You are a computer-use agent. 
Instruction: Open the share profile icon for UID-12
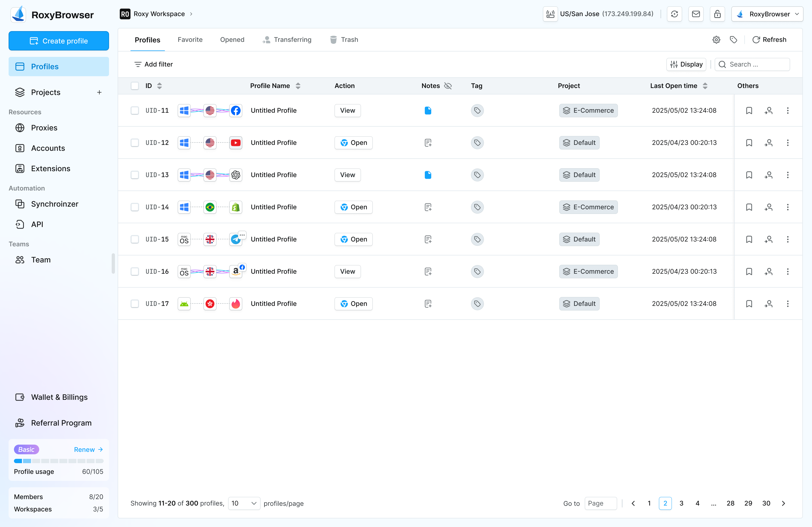tap(768, 143)
